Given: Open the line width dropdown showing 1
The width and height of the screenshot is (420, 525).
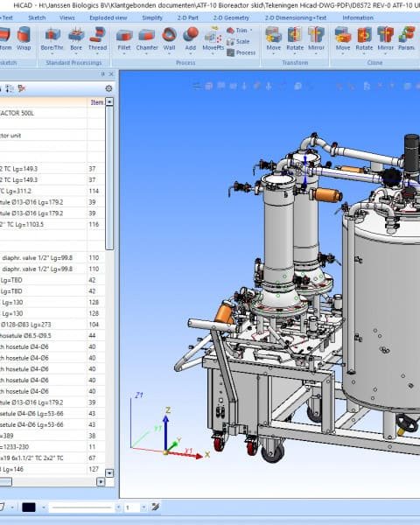Looking at the screenshot, I should coord(143,507).
